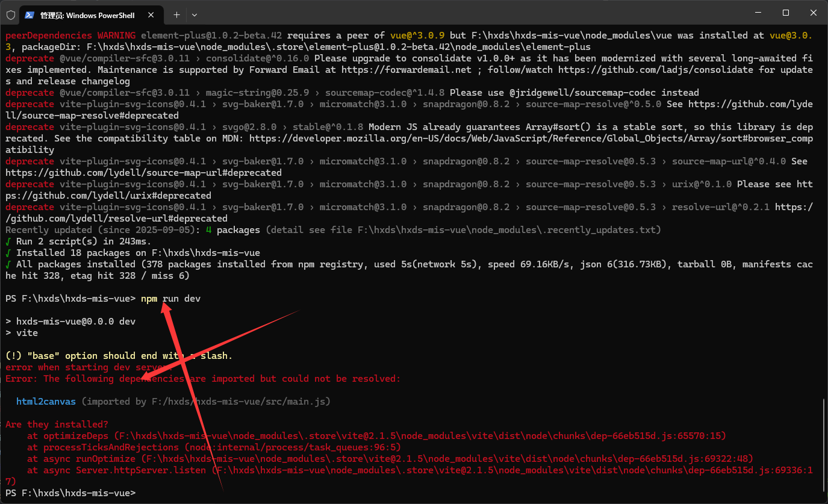Screen dimensions: 828x504
Task: Open the https://forwardemail.net link
Action: point(406,70)
